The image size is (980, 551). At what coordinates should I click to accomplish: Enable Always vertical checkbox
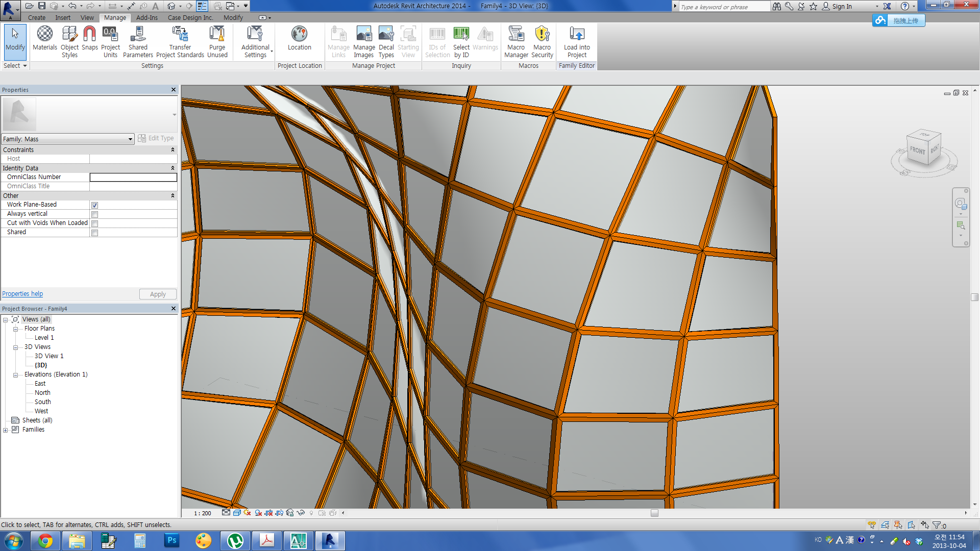coord(94,214)
